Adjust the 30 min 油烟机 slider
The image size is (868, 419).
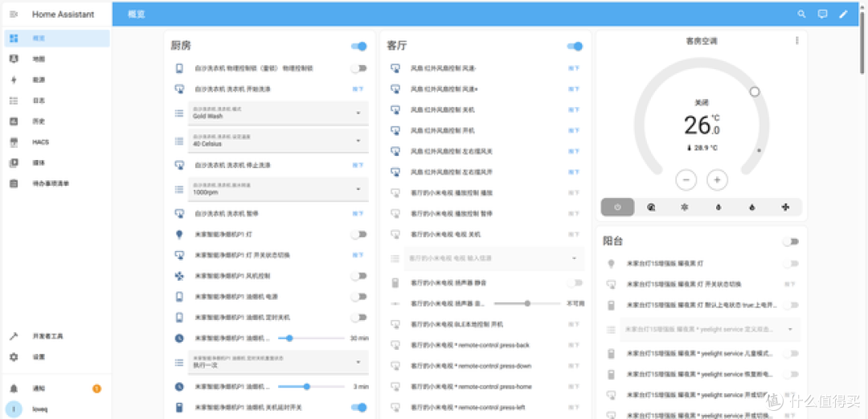311,338
